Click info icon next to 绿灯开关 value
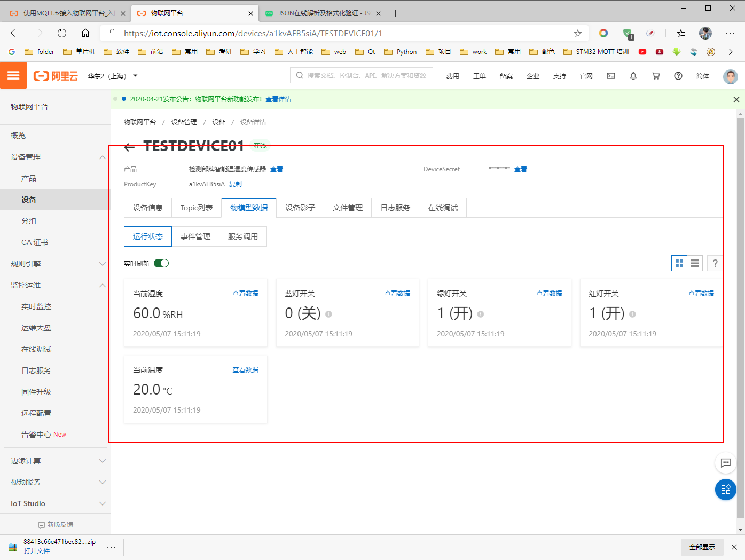The width and height of the screenshot is (745, 560). [x=481, y=314]
